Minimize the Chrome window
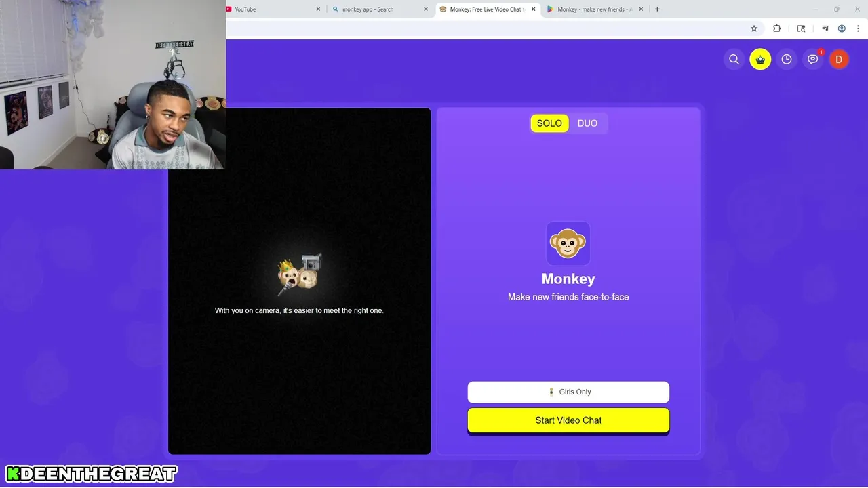 click(816, 9)
